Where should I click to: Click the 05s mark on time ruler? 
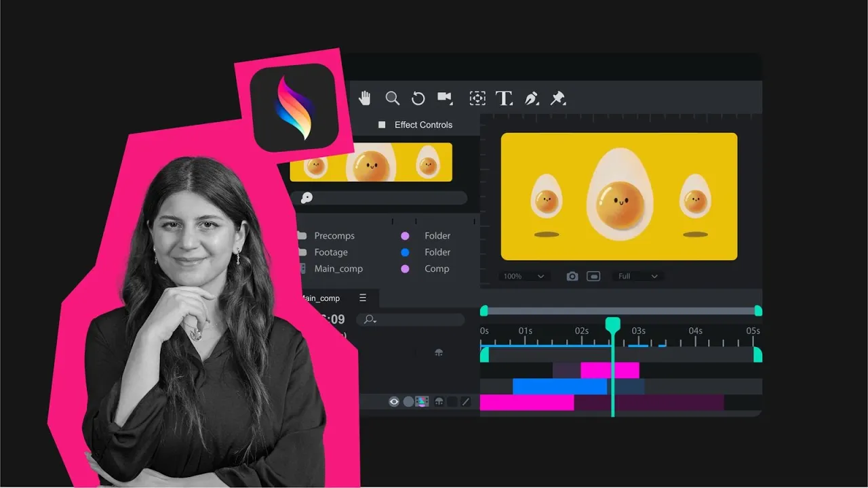coord(753,331)
